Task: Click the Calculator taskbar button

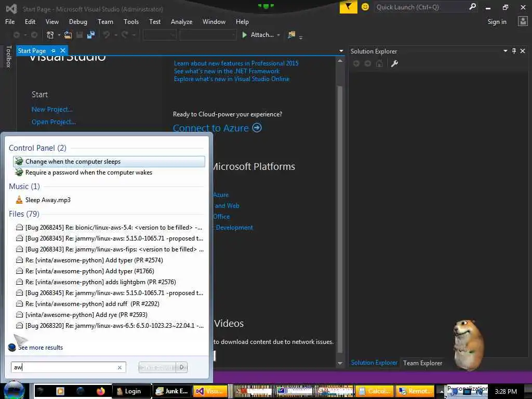Action: (375, 391)
